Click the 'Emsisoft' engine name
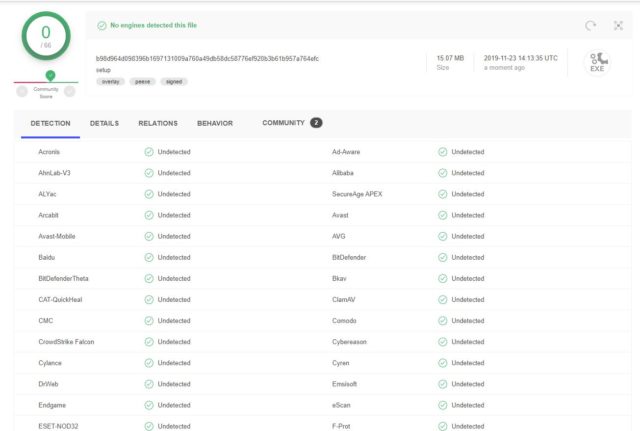Screen dimensions: 640x431 tap(344, 384)
